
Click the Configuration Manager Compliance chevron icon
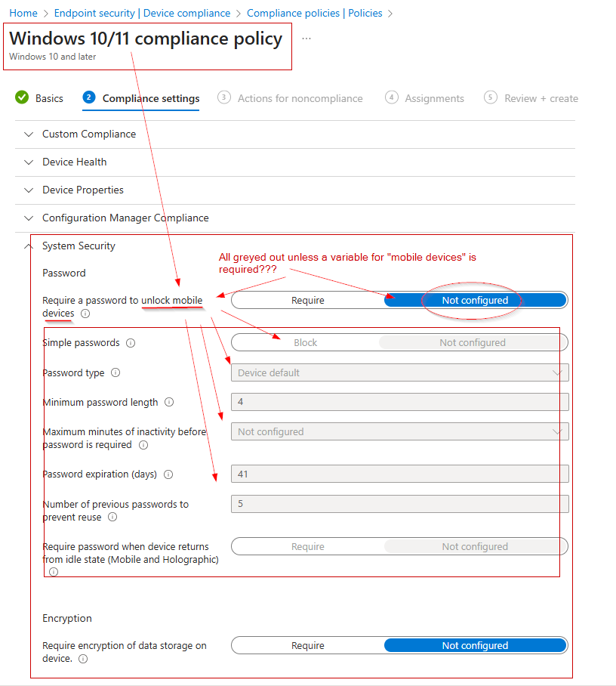tap(29, 218)
